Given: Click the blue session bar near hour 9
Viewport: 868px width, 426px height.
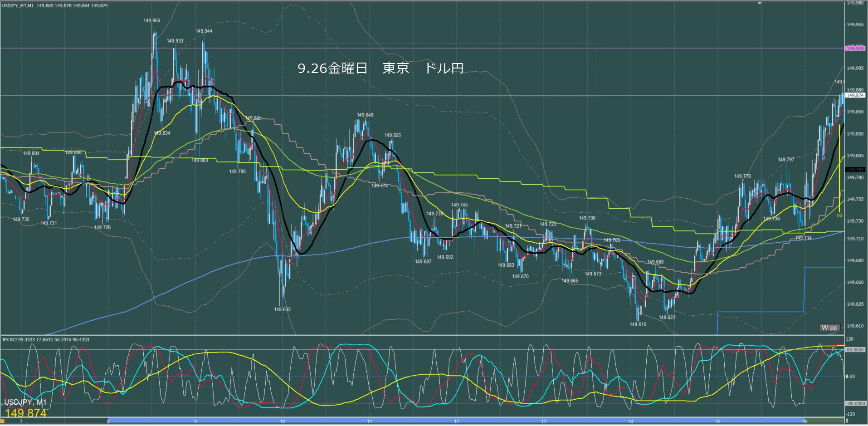Looking at the screenshot, I should (x=195, y=421).
